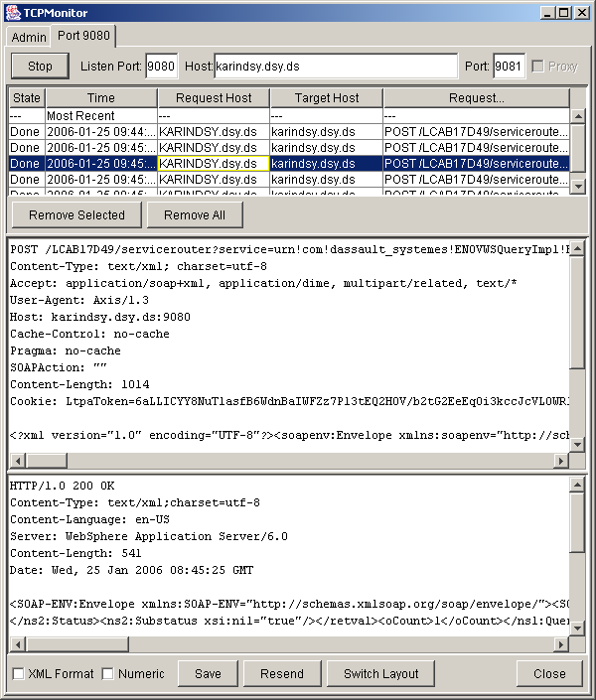The width and height of the screenshot is (596, 700).
Task: Click up arrow of response pane scrollbar
Action: click(577, 485)
